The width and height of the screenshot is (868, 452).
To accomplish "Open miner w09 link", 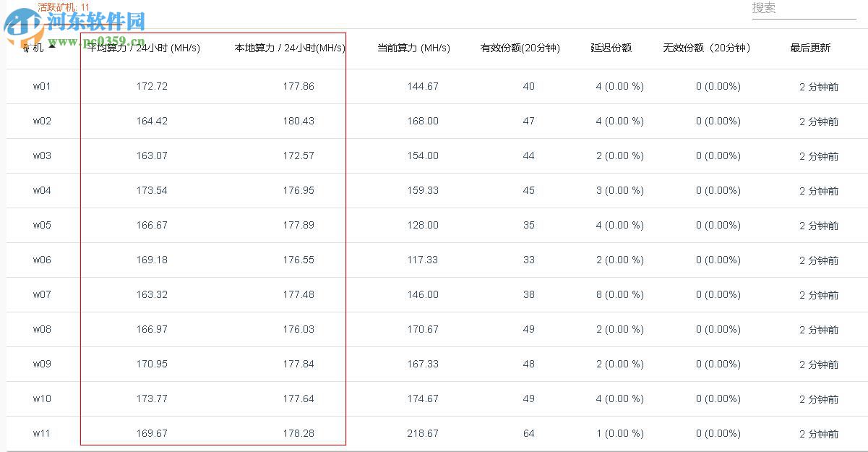I will coord(42,364).
